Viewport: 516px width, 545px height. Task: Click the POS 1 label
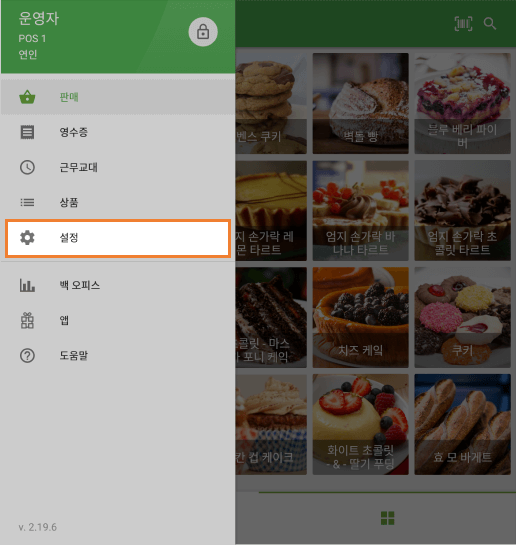click(32, 39)
